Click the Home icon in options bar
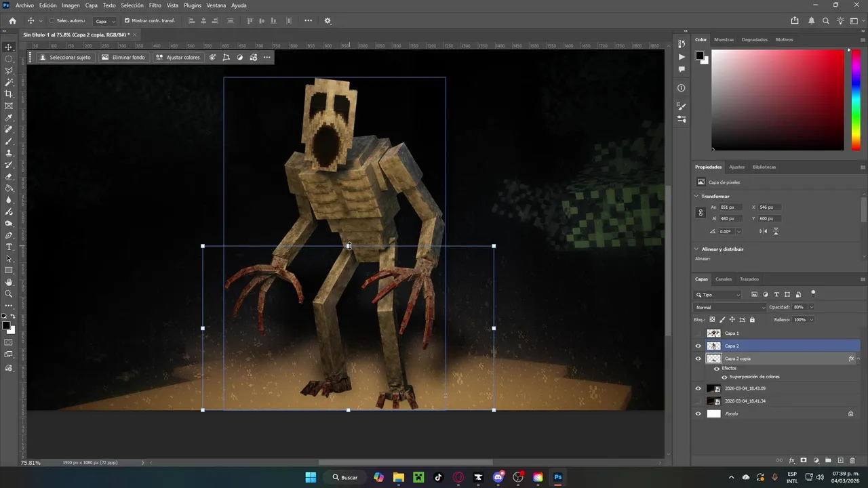Screen dimensions: 868x488 tap(12, 21)
